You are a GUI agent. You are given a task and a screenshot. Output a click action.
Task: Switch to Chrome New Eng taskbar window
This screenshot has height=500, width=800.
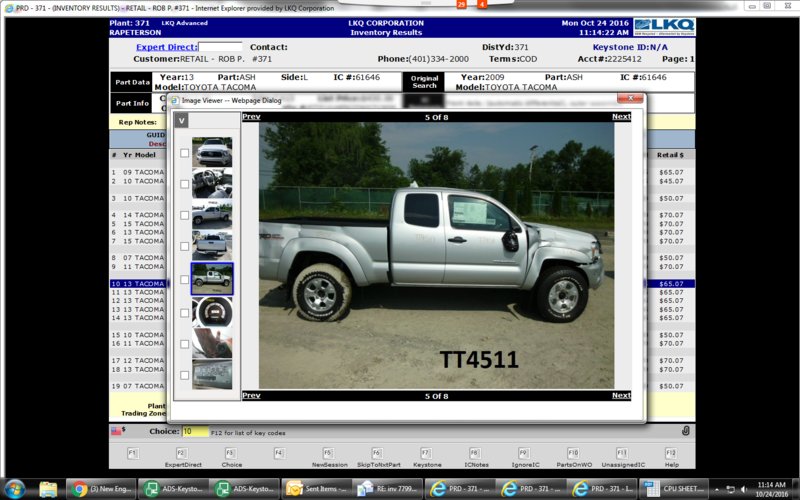pos(102,489)
